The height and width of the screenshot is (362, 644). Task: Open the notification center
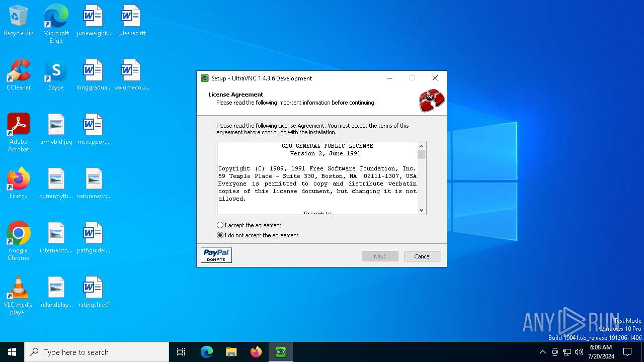tap(628, 352)
